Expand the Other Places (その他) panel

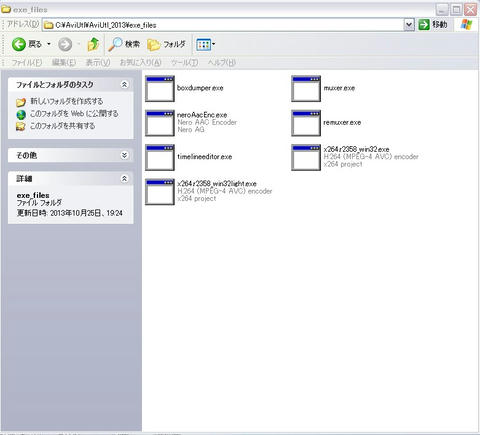coord(124,155)
